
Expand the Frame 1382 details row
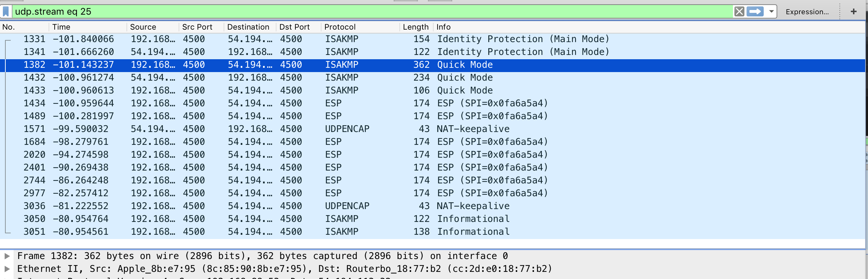7,256
